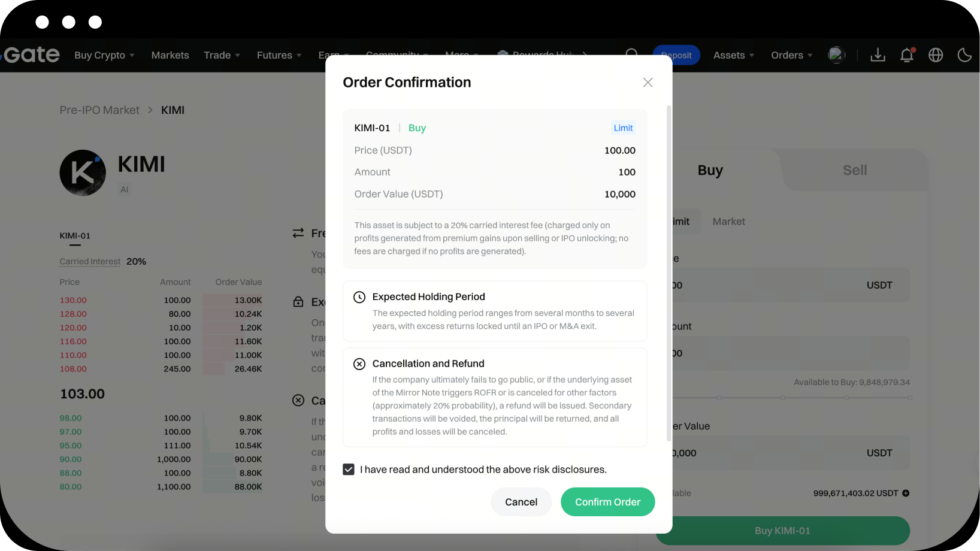The image size is (980, 551).
Task: Click the KIMI logo image
Action: tap(83, 172)
